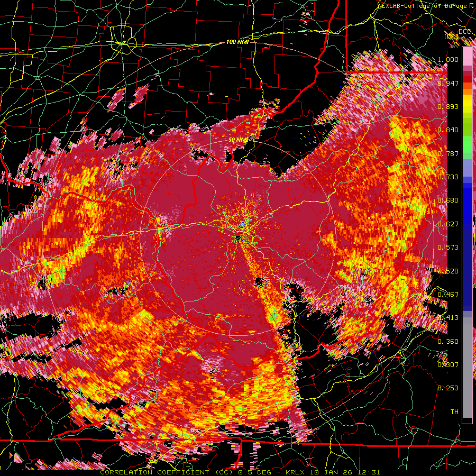Image resolution: width=476 pixels, height=476 pixels.
Task: Click the 0.733 scale value
Action: coord(448,177)
